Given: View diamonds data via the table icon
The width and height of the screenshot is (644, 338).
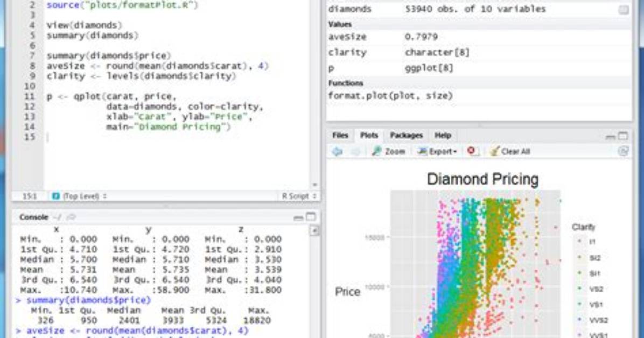Looking at the screenshot, I should (x=624, y=10).
